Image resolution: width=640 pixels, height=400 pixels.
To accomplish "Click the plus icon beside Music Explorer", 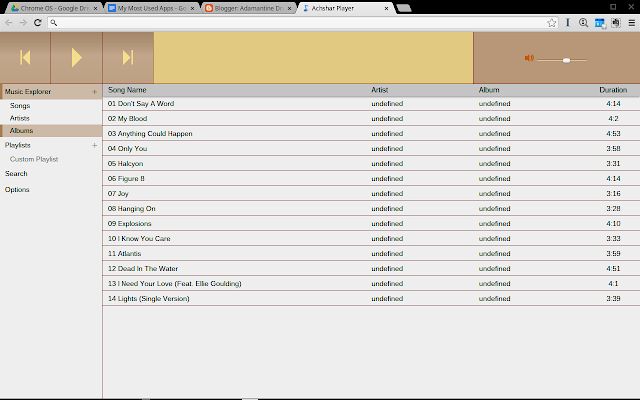I will click(x=94, y=92).
